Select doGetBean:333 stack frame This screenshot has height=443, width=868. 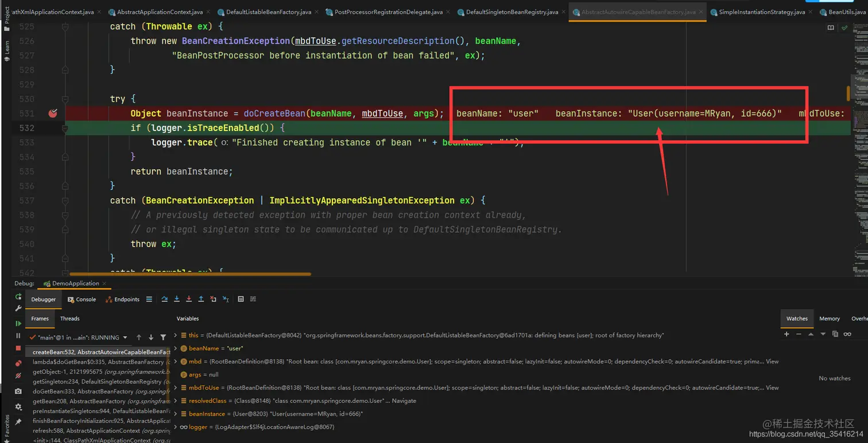tap(99, 391)
